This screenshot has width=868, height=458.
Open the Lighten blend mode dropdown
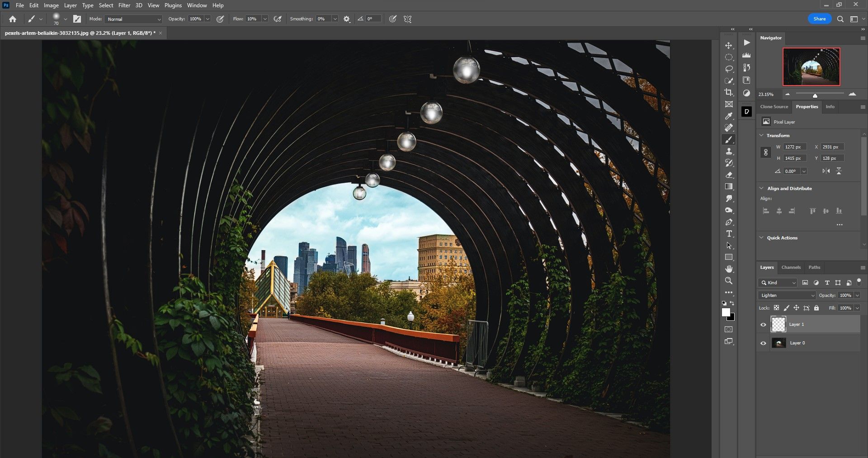(787, 296)
